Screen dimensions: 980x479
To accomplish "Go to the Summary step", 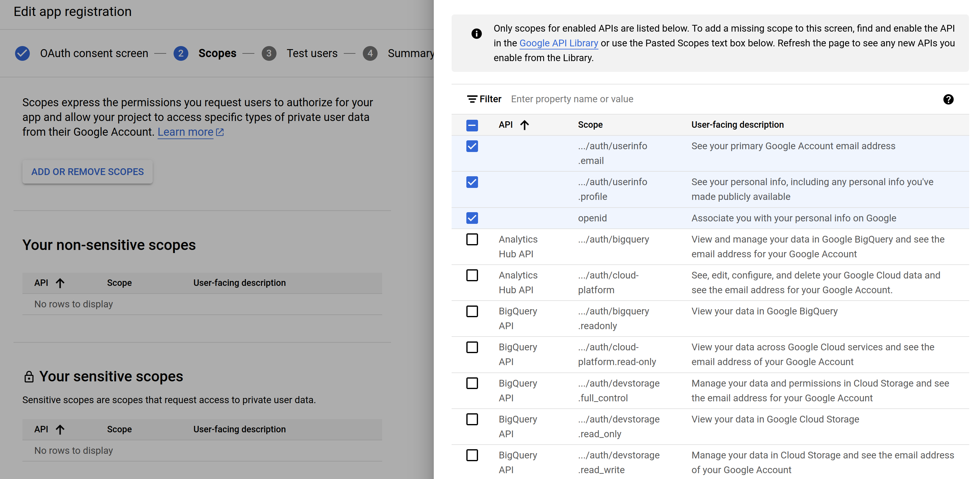I will tap(410, 53).
